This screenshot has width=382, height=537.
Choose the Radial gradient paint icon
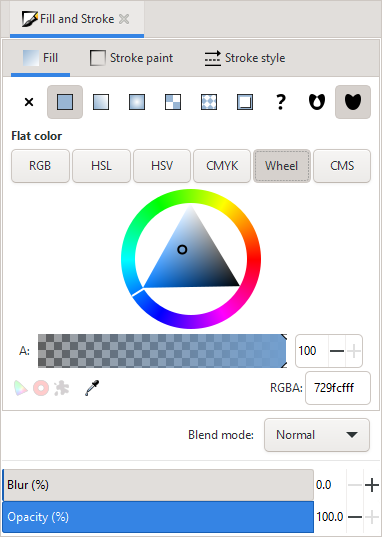point(137,102)
